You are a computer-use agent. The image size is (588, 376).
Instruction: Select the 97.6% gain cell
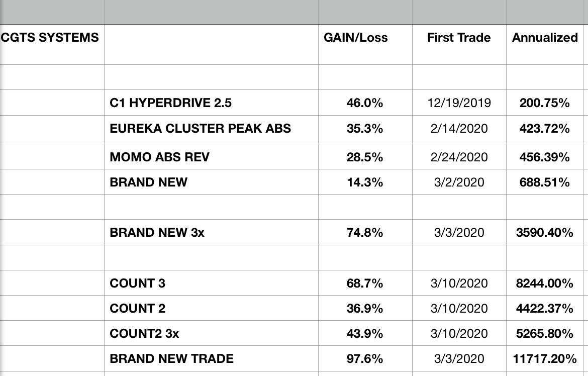point(365,359)
